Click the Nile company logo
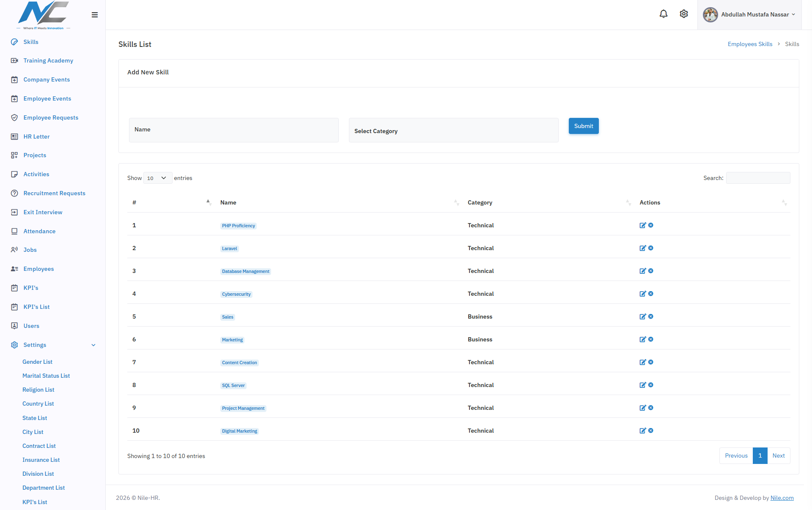Viewport: 812px width, 510px height. 43,15
